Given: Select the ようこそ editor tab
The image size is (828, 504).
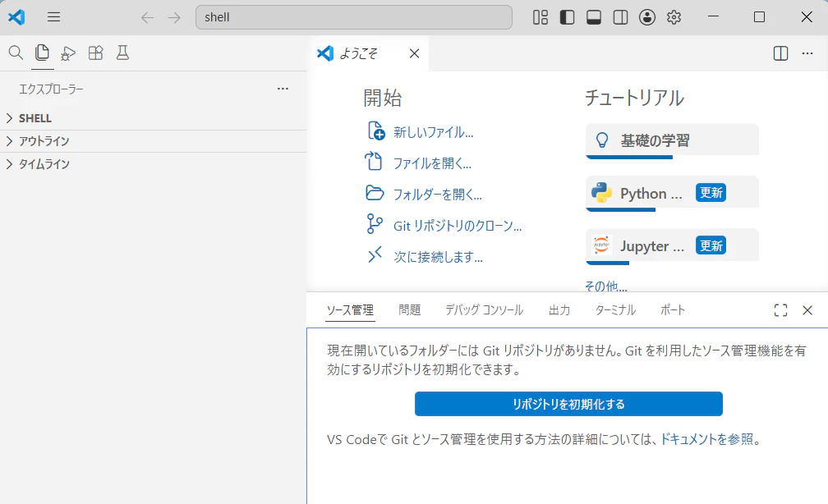Looking at the screenshot, I should (367, 53).
